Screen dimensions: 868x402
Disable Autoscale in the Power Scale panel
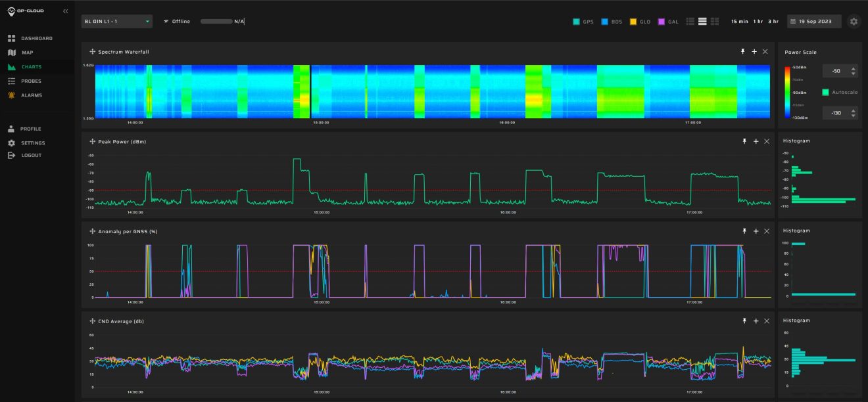pos(825,92)
